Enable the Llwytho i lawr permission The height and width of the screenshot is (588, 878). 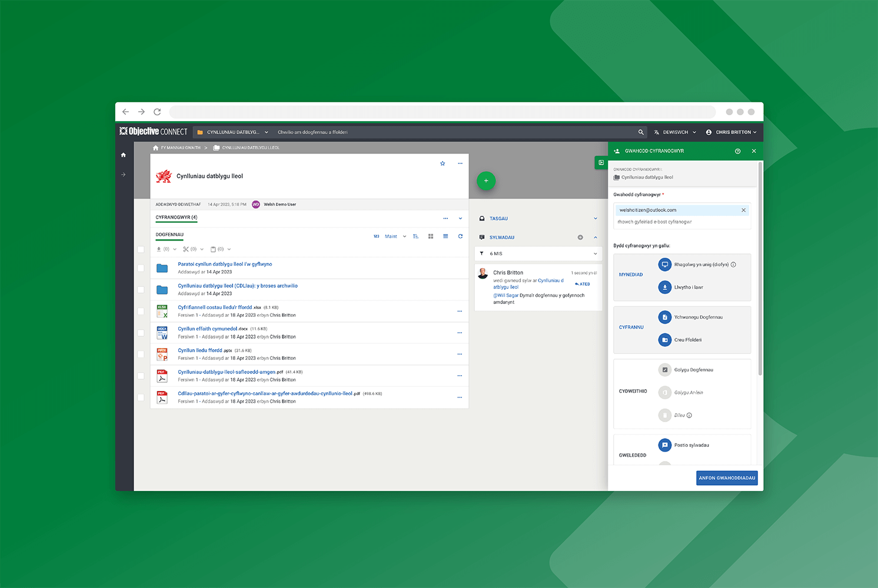click(x=664, y=288)
